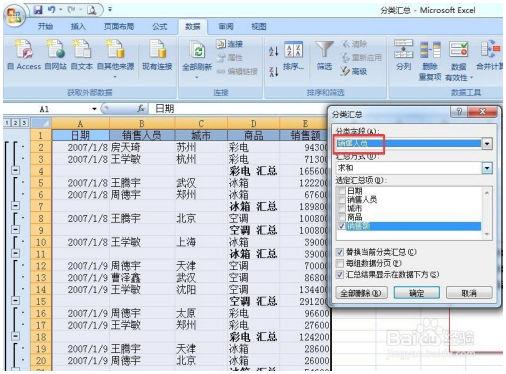Check 城市 in subtotal items list
The width and height of the screenshot is (506, 374).
coord(341,208)
